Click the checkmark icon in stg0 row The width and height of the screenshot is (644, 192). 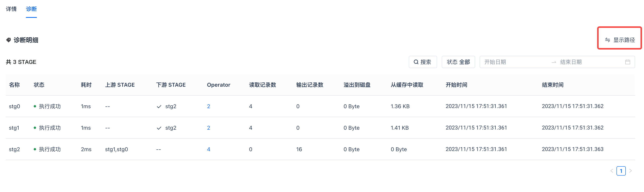(x=159, y=107)
